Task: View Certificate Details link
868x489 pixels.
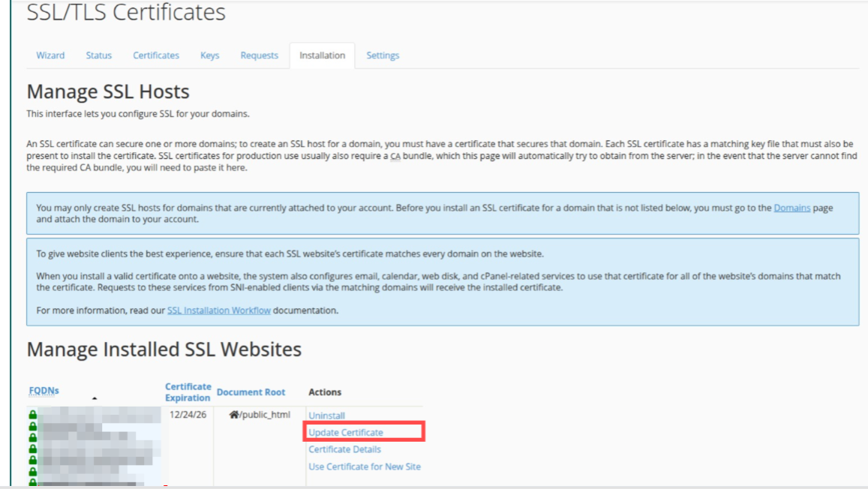Action: [x=344, y=449]
